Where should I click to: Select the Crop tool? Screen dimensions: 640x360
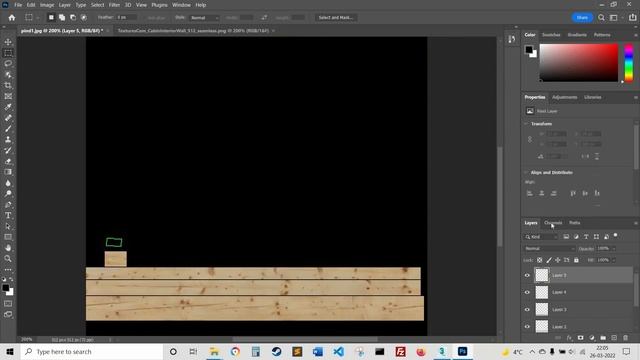8,85
